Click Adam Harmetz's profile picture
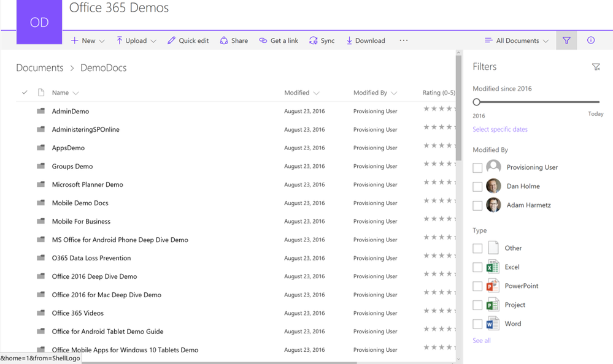This screenshot has height=364, width=613. (493, 205)
